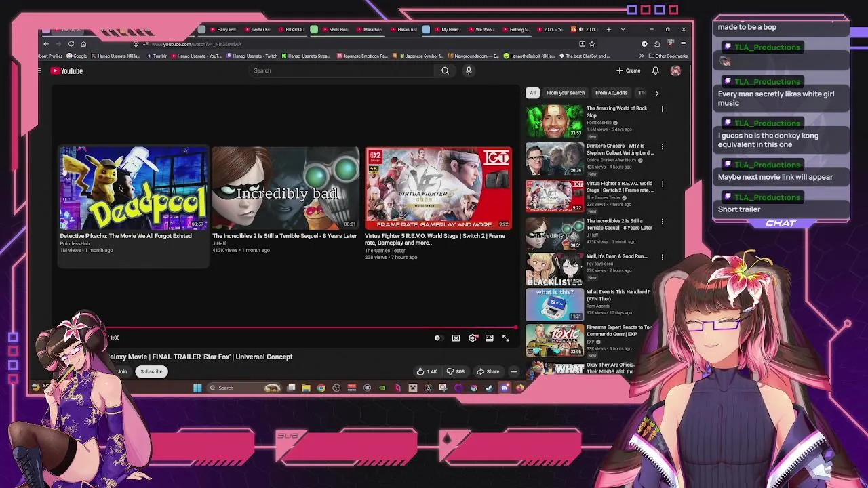Open a new browser tab with plus
868x488 pixels.
[x=608, y=29]
